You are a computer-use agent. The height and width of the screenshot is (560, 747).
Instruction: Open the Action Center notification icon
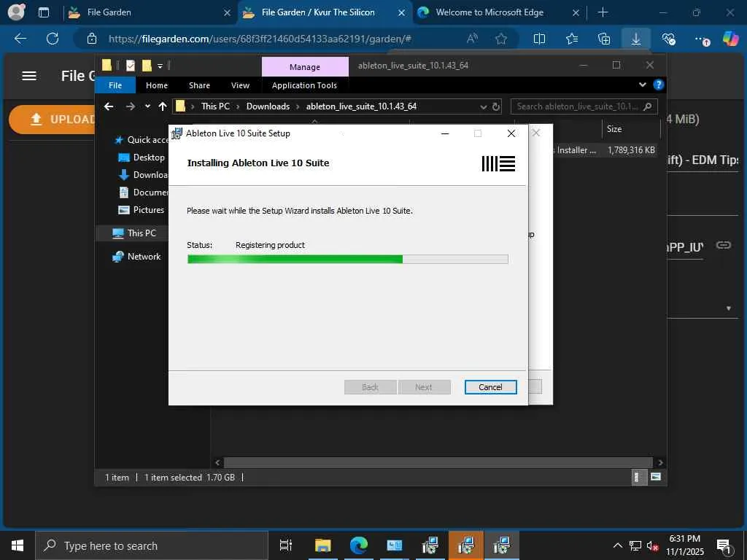pyautogui.click(x=724, y=546)
